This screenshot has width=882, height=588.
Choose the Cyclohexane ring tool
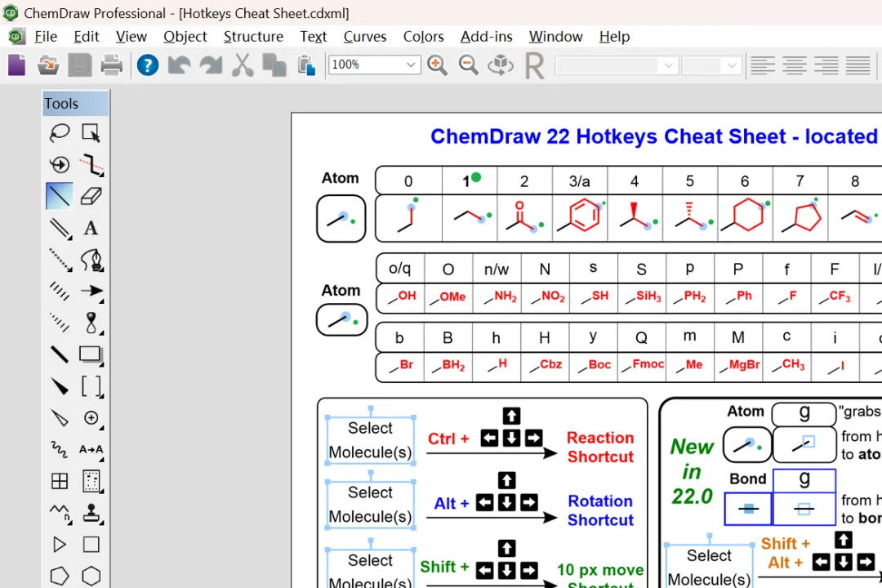coord(91,576)
